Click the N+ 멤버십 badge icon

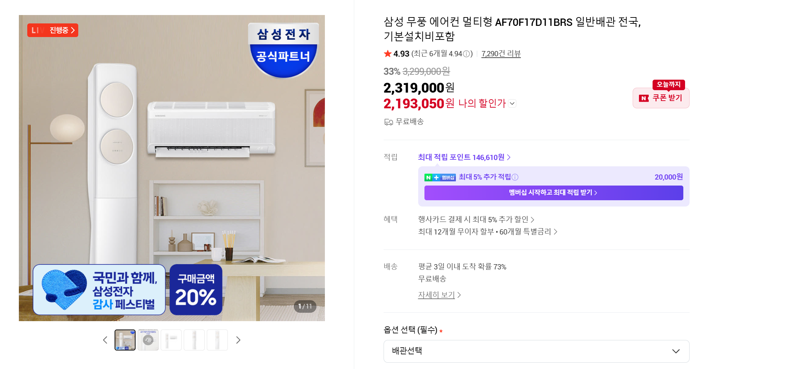440,177
